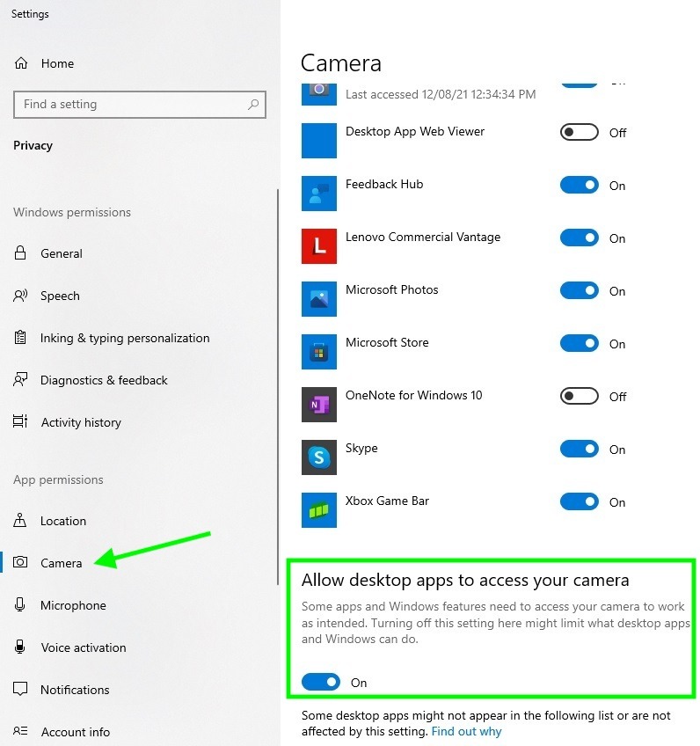This screenshot has height=746, width=700.
Task: Click the Desktop App Web Viewer icon
Action: 319,141
